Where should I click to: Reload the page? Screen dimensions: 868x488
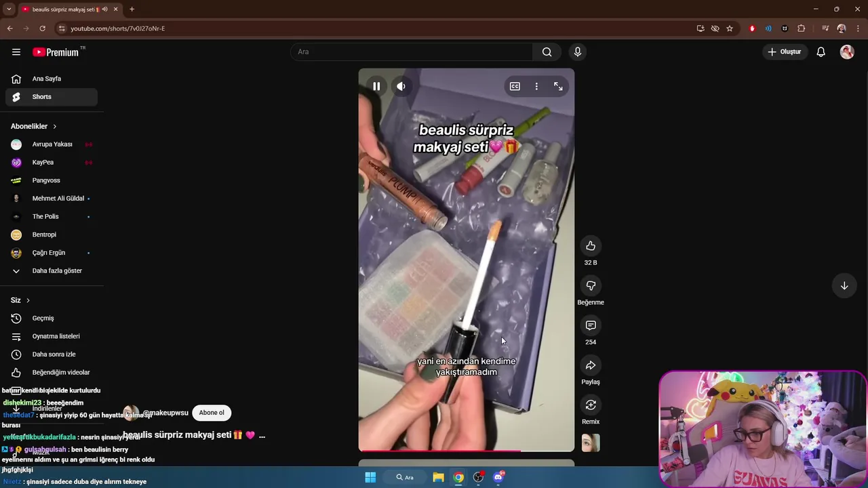coord(42,28)
